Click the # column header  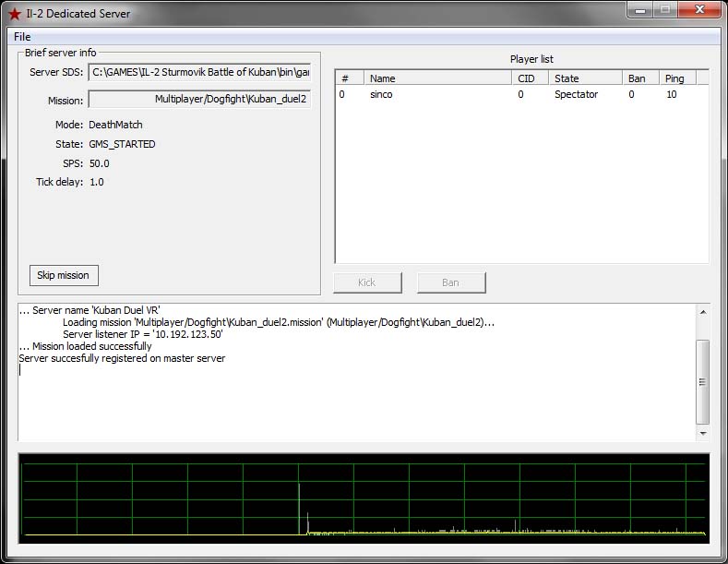coord(350,78)
